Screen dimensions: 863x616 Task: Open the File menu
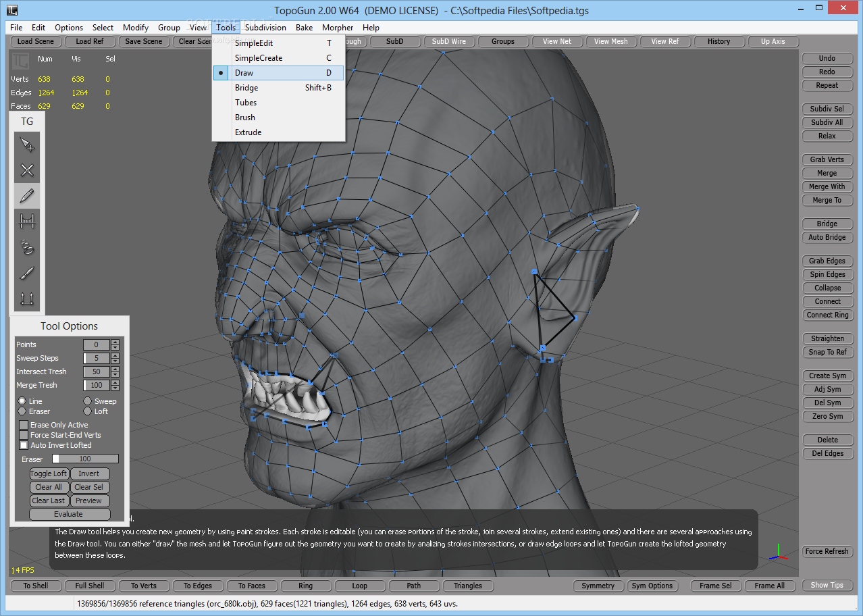(16, 28)
